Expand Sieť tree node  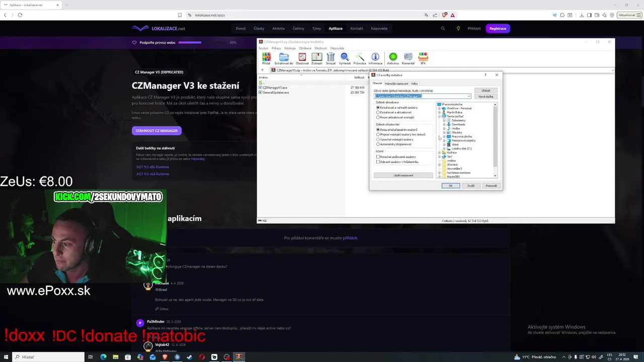tap(439, 157)
